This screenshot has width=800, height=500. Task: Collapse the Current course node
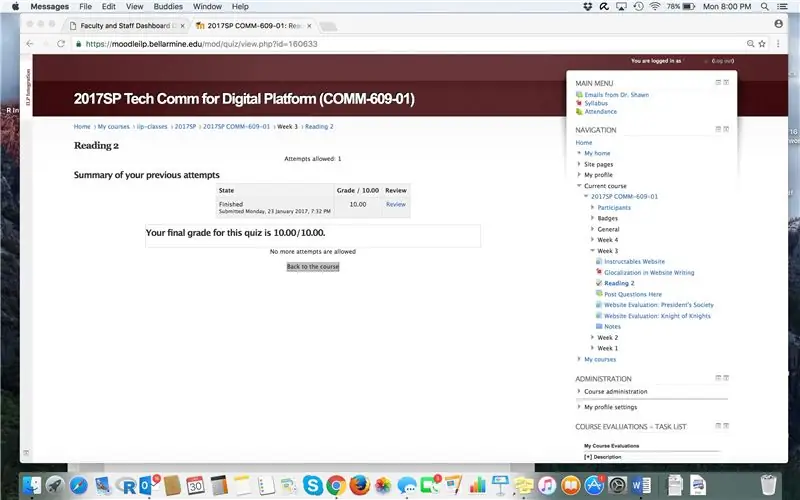(x=579, y=186)
